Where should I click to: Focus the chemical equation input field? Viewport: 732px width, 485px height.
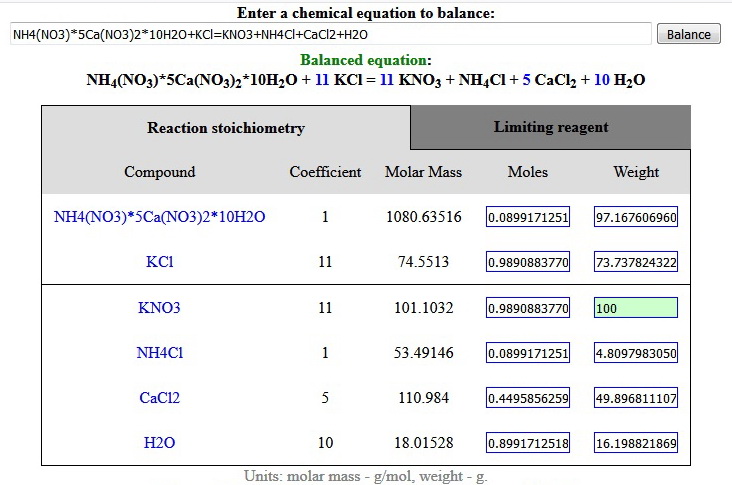pos(331,34)
